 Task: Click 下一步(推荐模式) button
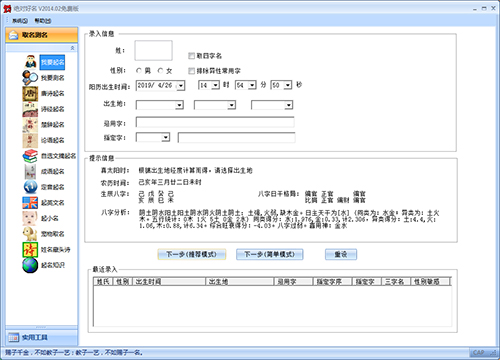coord(192,254)
